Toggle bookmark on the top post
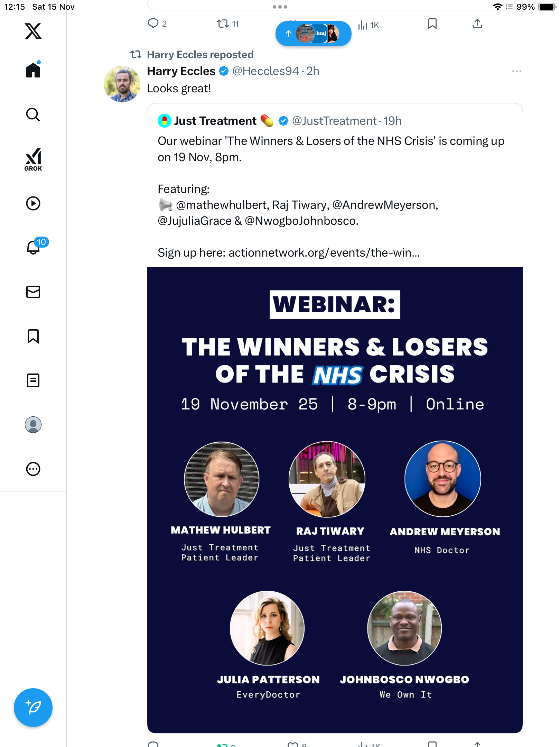Image resolution: width=560 pixels, height=747 pixels. [x=432, y=24]
